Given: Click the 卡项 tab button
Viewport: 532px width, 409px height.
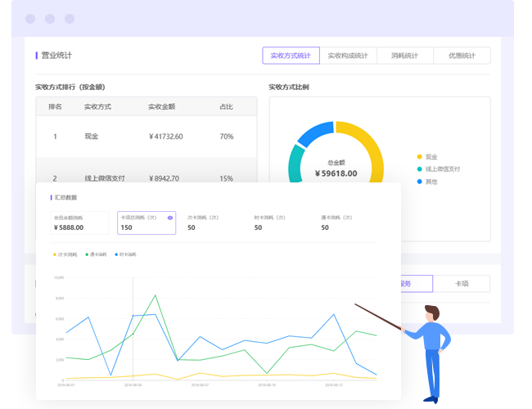Looking at the screenshot, I should (x=462, y=284).
